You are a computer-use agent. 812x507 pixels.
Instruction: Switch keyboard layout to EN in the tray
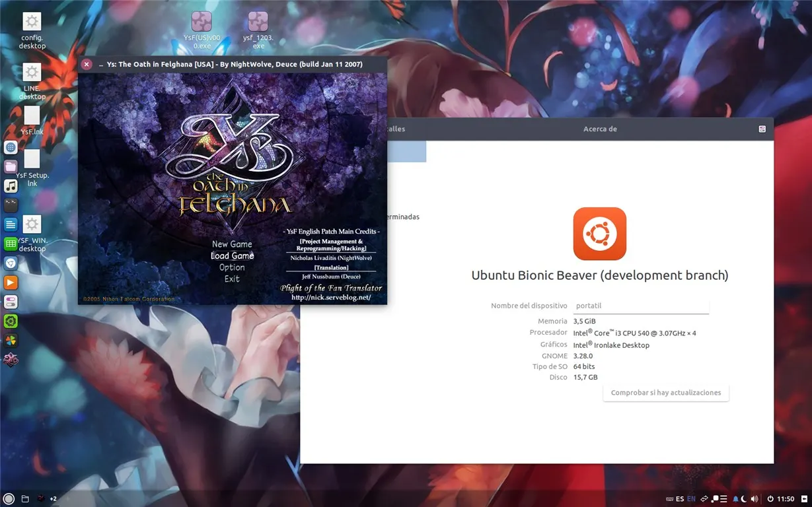click(x=691, y=498)
